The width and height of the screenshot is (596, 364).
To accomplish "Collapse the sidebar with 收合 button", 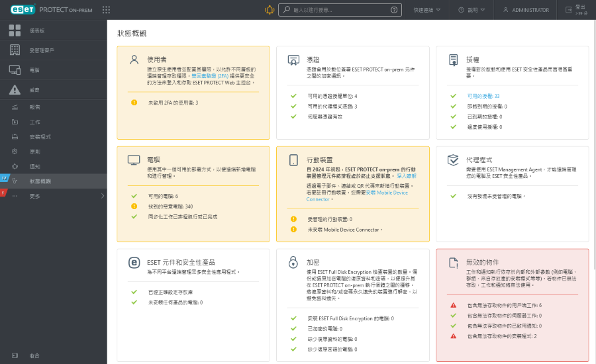I will tap(34, 355).
